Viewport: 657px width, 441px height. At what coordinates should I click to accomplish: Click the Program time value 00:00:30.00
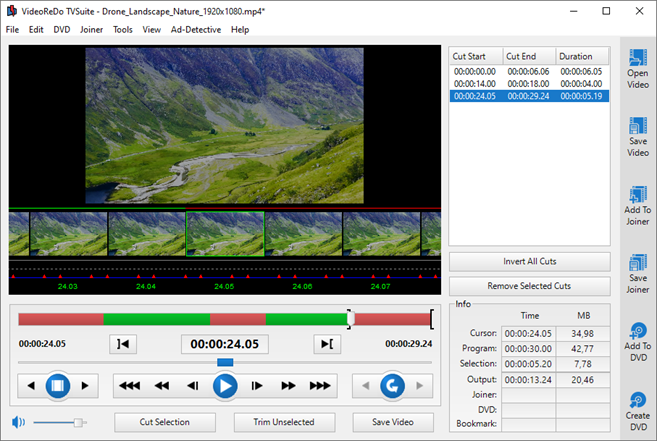(528, 349)
